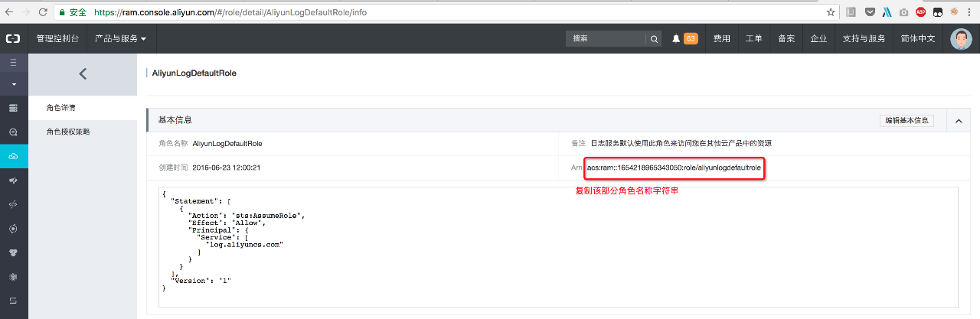Viewport: 980px width, 319px height.
Task: Open the 费用 menu
Action: (x=721, y=38)
